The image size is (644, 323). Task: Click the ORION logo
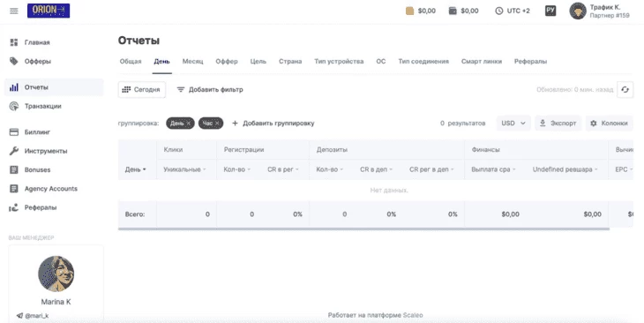tap(49, 11)
